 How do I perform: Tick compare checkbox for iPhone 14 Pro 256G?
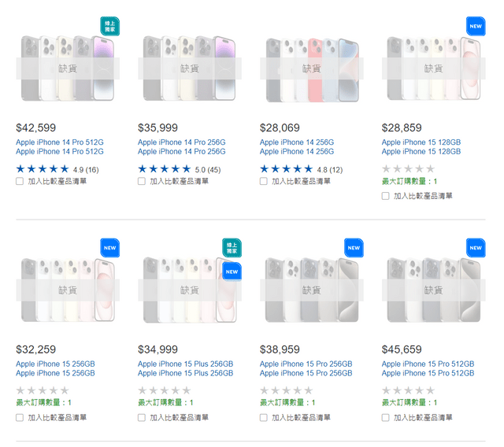coord(142,182)
